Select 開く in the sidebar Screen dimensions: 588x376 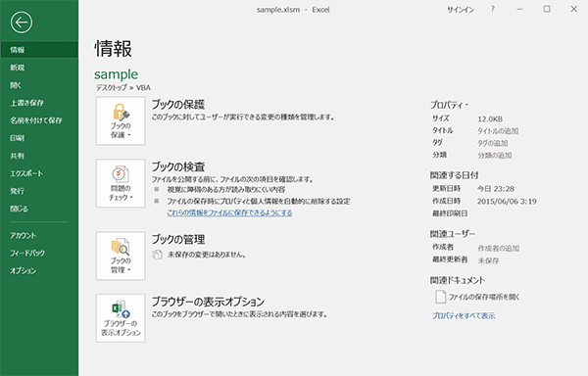click(39, 85)
